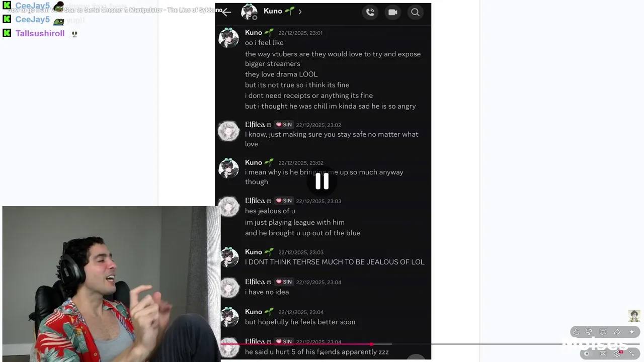Start a voice call with Kuno
644x362 pixels.
pos(370,12)
